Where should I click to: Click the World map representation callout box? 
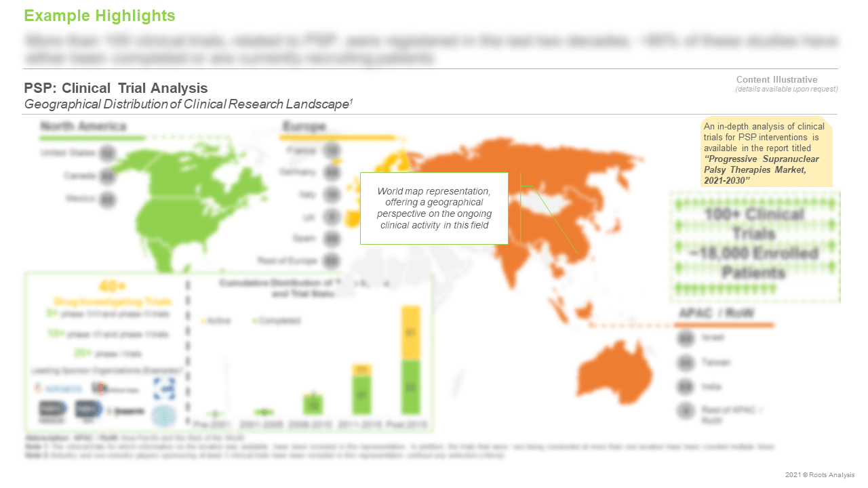click(x=434, y=208)
